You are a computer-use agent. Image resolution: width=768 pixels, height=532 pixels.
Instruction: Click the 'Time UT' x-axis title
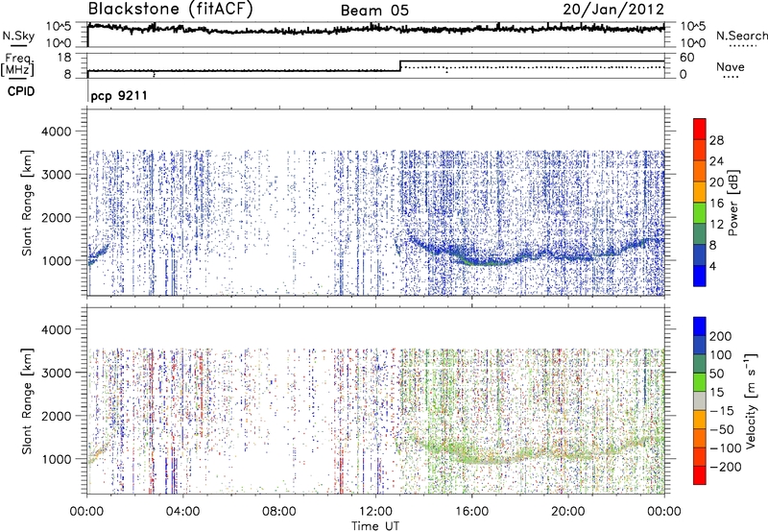point(375,526)
